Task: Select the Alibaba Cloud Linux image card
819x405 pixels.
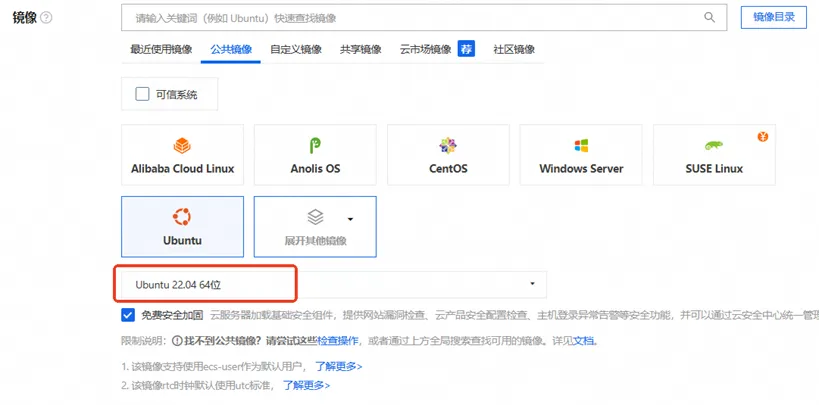Action: 182,155
